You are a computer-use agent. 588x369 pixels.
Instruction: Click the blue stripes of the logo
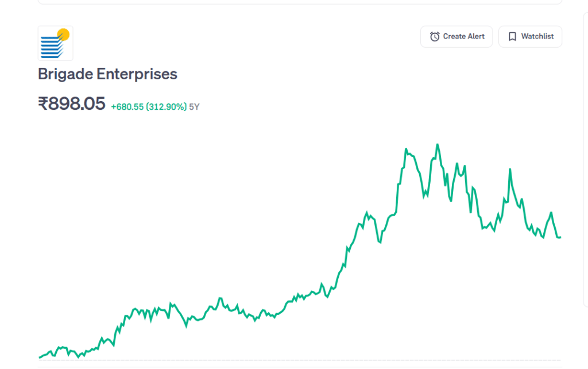tap(51, 47)
